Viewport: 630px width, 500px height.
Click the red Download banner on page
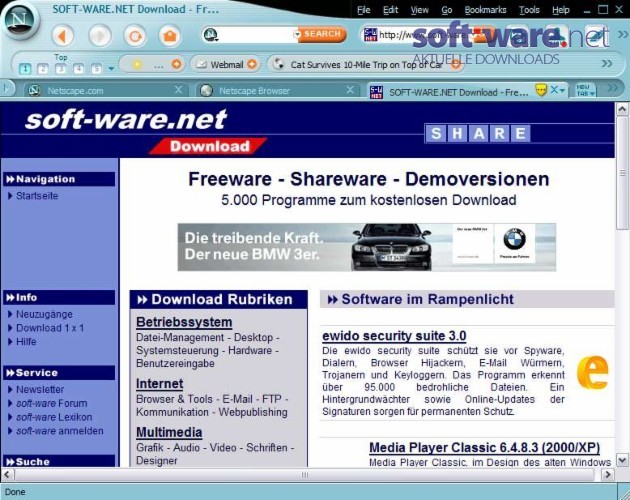(209, 146)
